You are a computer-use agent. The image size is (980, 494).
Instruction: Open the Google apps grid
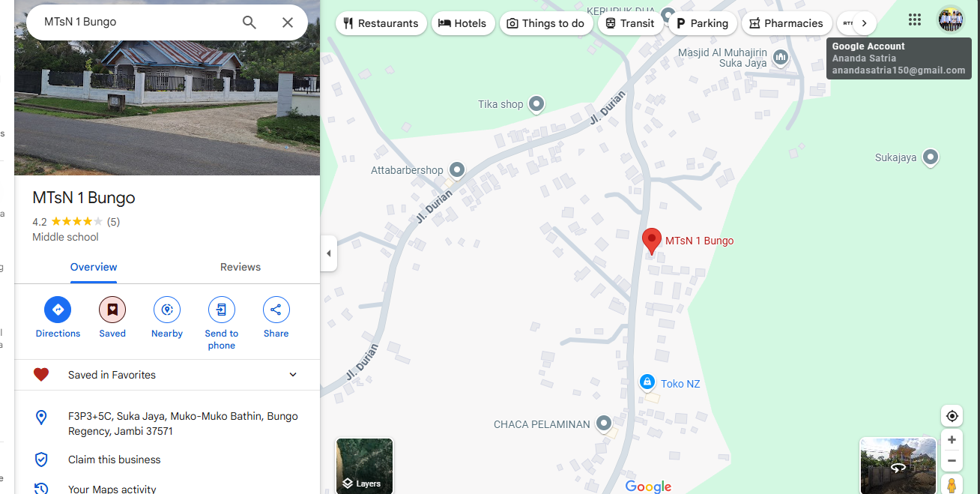[915, 19]
